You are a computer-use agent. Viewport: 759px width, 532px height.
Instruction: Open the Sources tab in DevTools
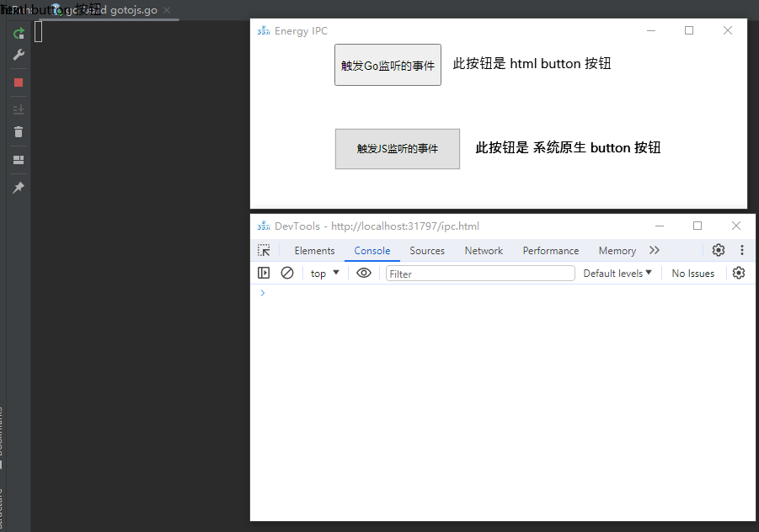(x=427, y=251)
